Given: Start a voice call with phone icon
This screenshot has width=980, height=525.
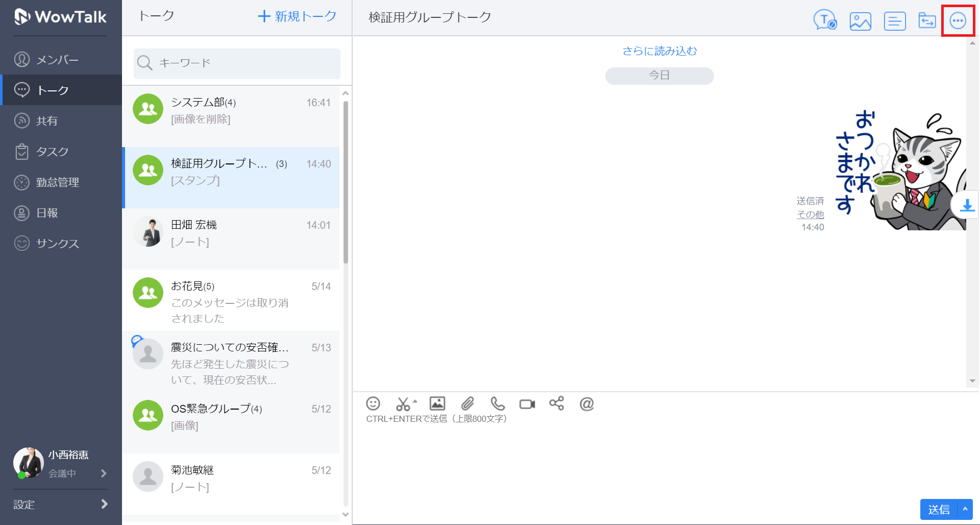Looking at the screenshot, I should tap(498, 403).
